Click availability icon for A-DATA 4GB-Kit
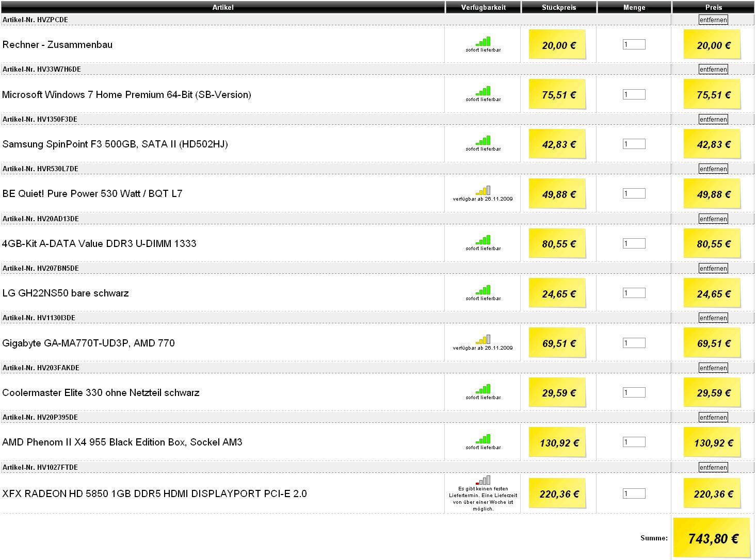The width and height of the screenshot is (756, 560). point(483,240)
